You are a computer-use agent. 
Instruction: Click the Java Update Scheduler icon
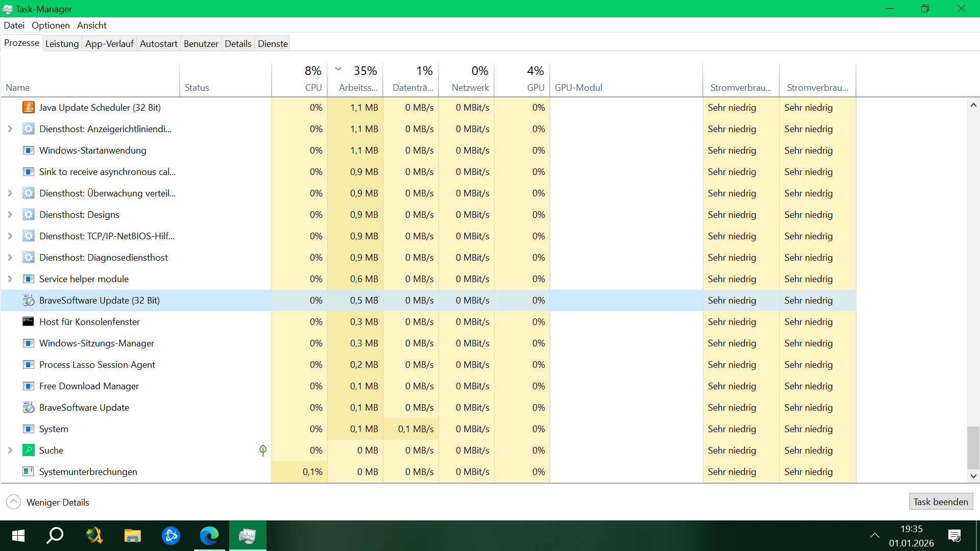[29, 108]
